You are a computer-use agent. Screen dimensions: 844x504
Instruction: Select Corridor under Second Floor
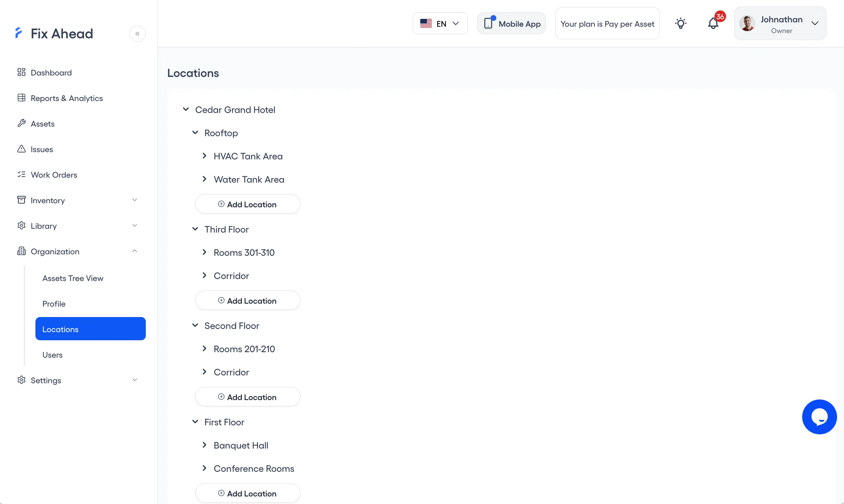tap(231, 372)
